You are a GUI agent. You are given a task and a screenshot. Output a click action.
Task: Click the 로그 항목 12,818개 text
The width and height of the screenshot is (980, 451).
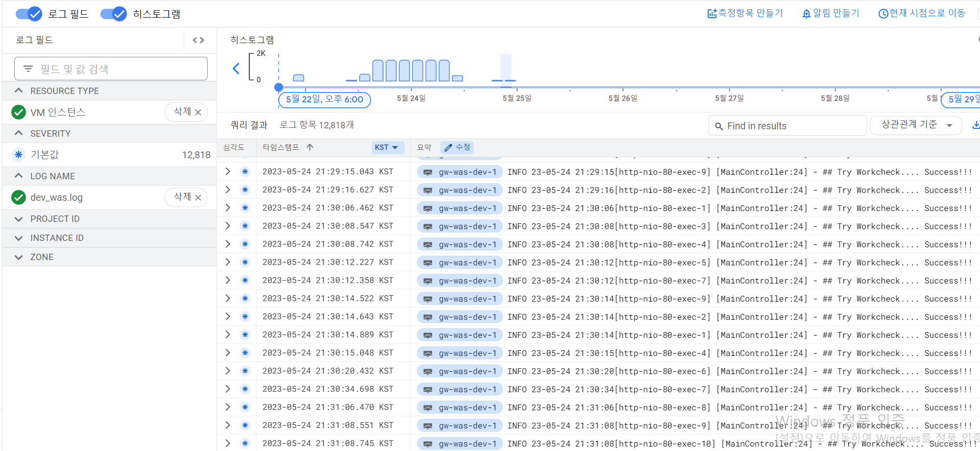(x=316, y=125)
